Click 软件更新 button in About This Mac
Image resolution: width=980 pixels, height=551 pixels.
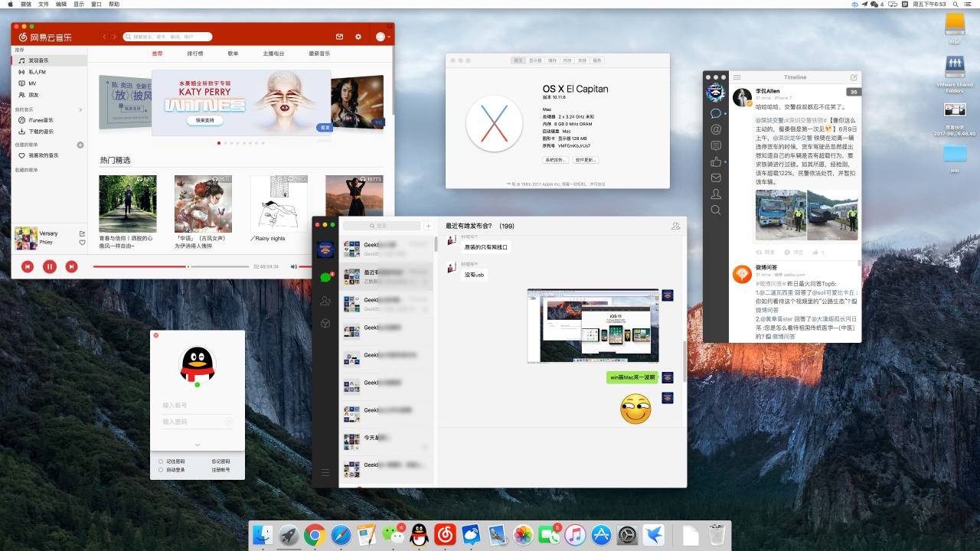586,160
